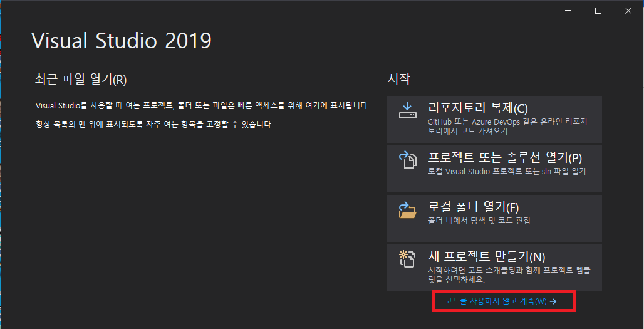Click the 최근 파일 열기(R) heading
The height and width of the screenshot is (329, 644).
coord(81,79)
